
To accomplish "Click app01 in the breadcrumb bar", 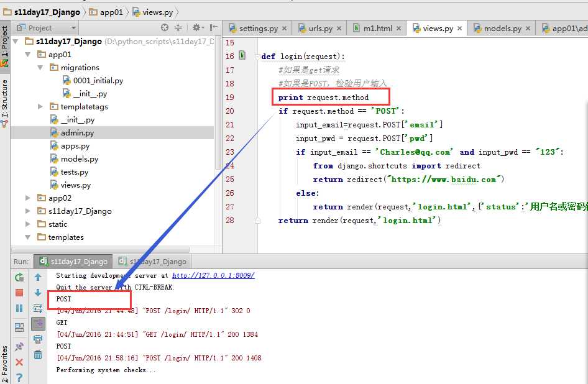I will coord(106,12).
